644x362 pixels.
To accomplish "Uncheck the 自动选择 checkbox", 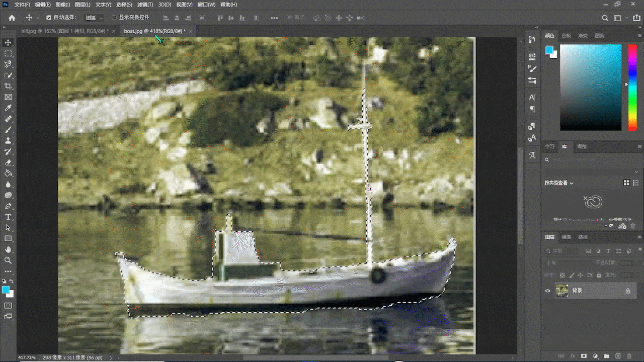I will pos(49,18).
